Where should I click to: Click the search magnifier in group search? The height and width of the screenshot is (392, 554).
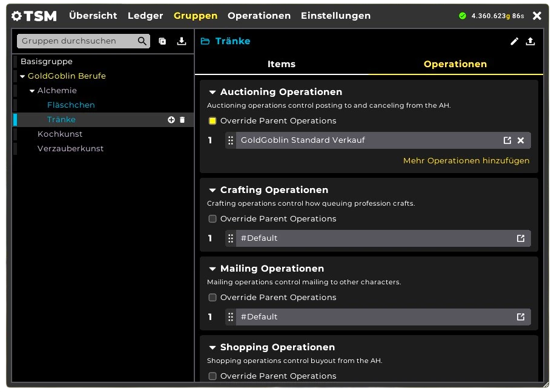click(x=142, y=41)
